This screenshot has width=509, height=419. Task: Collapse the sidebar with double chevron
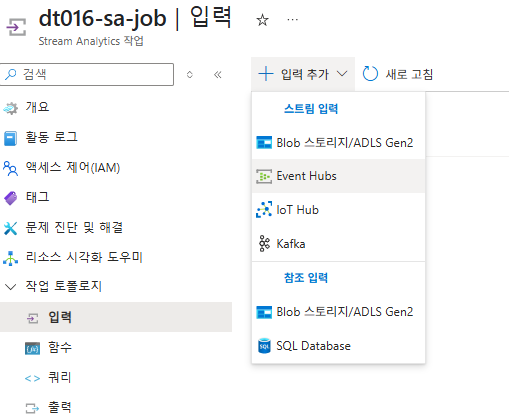tap(218, 74)
